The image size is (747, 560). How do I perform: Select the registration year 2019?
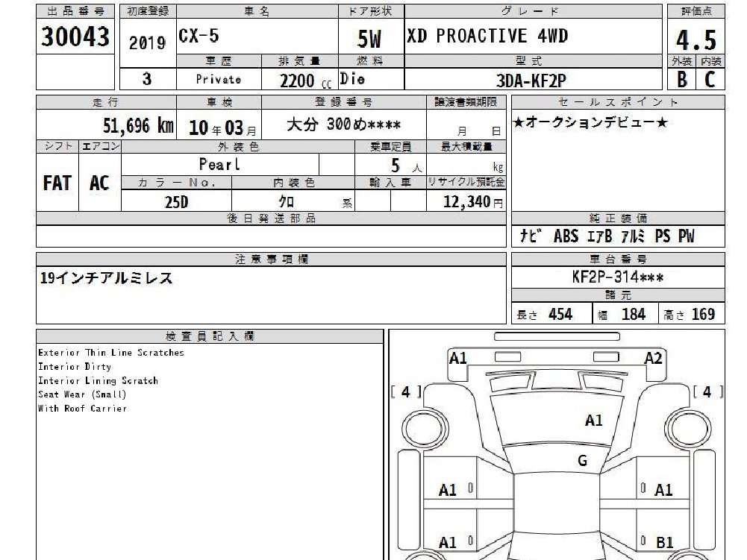coord(147,43)
